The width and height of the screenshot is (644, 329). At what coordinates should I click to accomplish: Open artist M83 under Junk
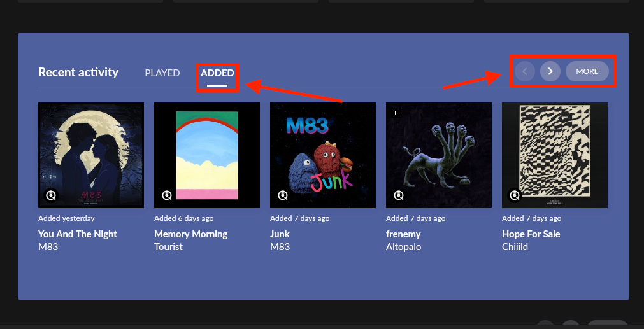point(280,247)
